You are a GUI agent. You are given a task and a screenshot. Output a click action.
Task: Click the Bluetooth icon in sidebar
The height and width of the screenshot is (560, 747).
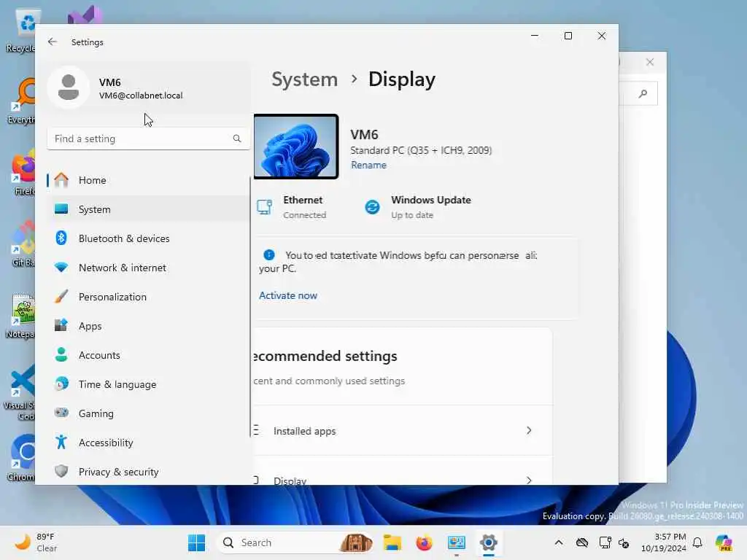61,238
